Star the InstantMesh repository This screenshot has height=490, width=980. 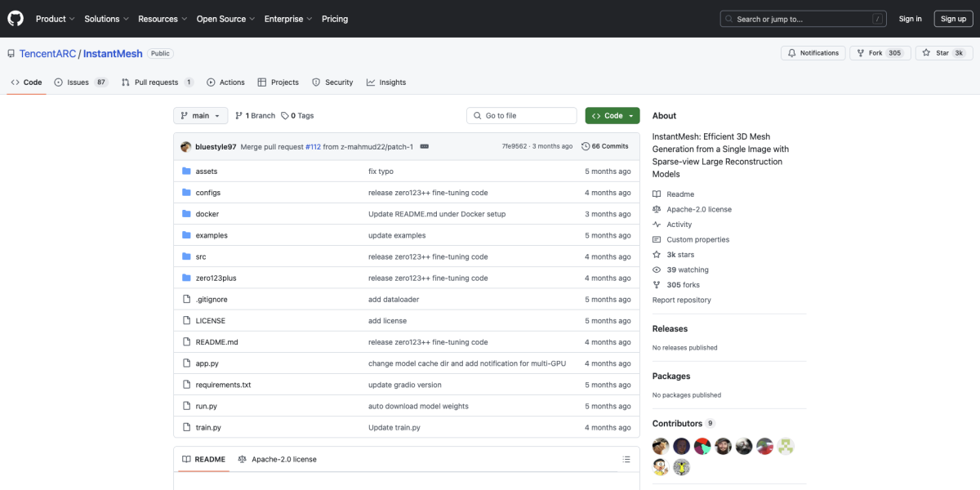[943, 53]
